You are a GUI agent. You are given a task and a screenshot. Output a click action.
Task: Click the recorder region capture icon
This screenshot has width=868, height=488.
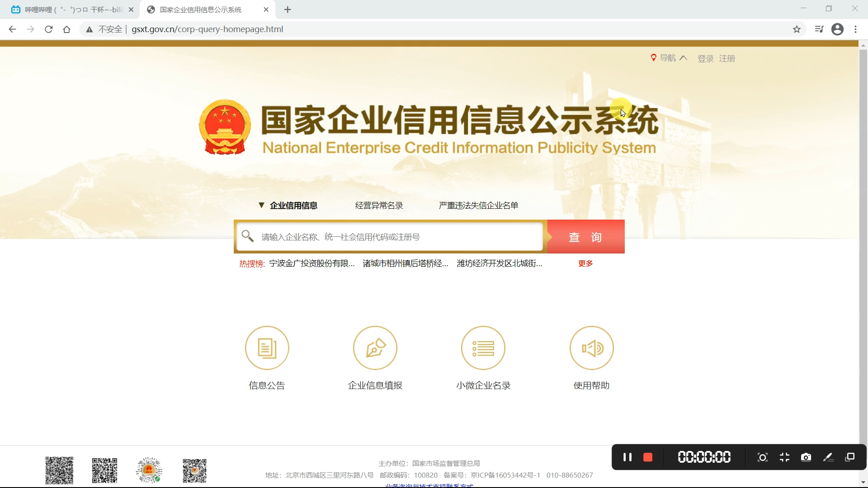[x=762, y=457]
